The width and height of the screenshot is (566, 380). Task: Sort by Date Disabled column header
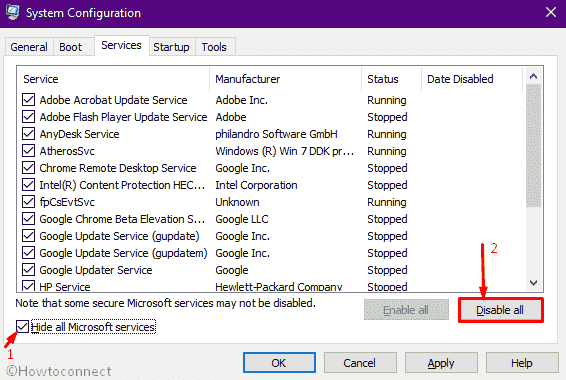472,79
